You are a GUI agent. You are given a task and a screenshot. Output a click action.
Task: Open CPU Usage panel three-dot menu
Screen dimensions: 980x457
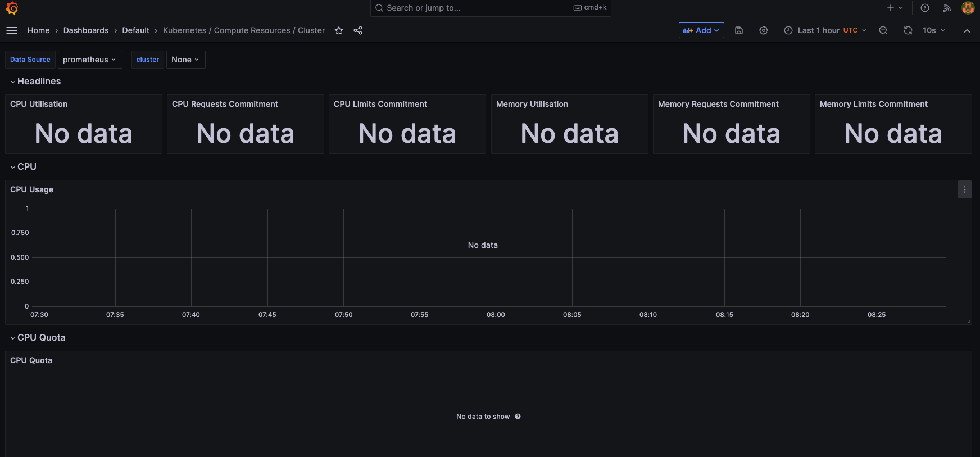pos(965,189)
